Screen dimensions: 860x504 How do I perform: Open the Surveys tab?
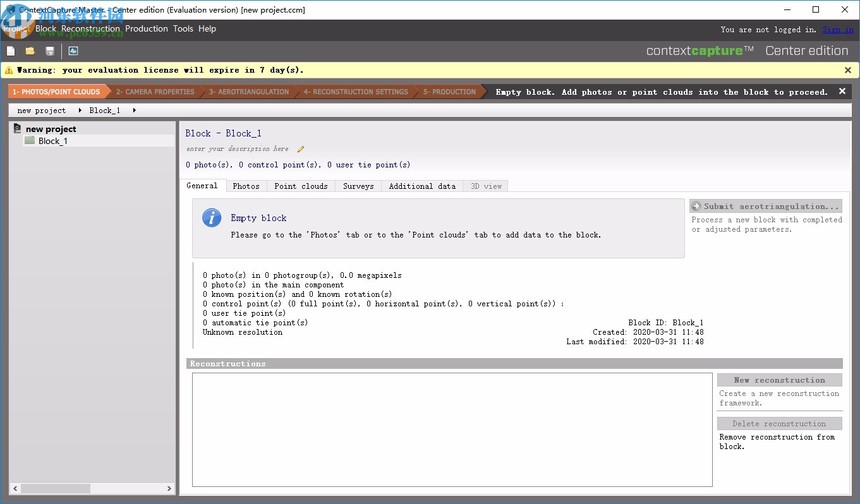358,186
